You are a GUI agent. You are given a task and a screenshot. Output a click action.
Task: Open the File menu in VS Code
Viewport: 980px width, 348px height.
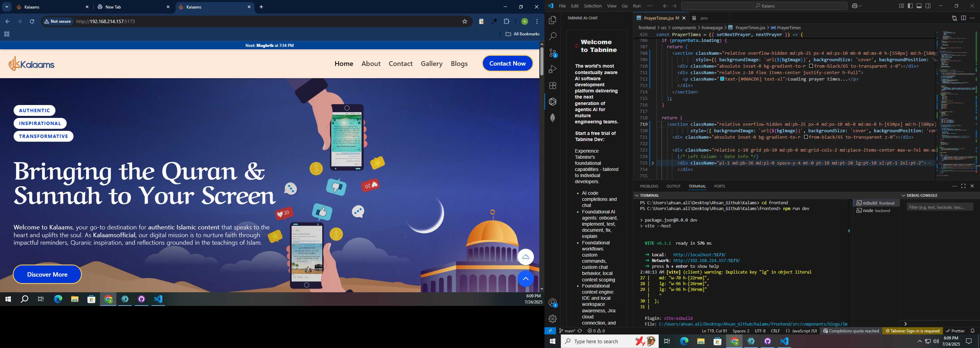click(x=562, y=6)
